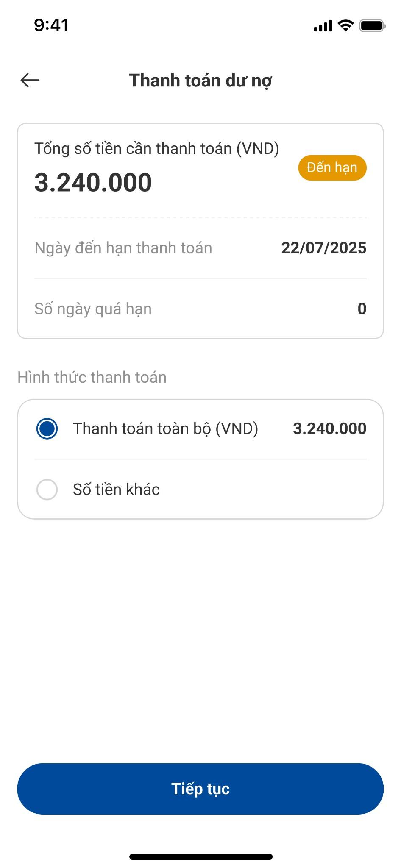Screen dimensions: 401x868
Task: Tap the "Hình thức thanh toán" section heading
Action: [92, 377]
